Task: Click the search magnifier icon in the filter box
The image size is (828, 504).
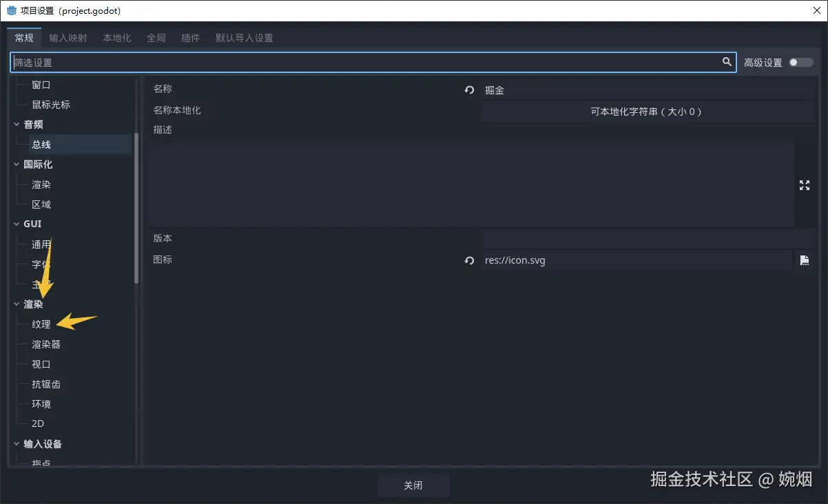Action: click(x=727, y=62)
